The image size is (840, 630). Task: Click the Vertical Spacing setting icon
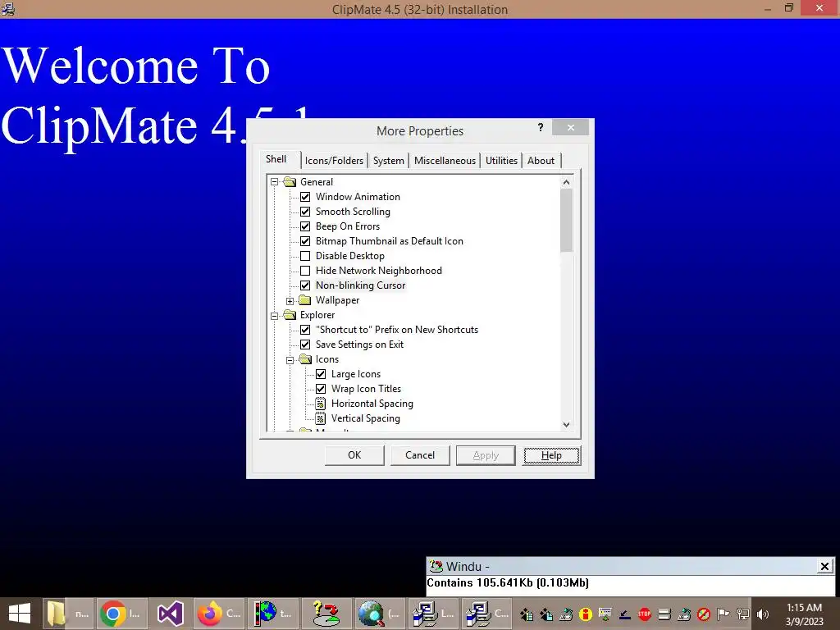tap(321, 418)
